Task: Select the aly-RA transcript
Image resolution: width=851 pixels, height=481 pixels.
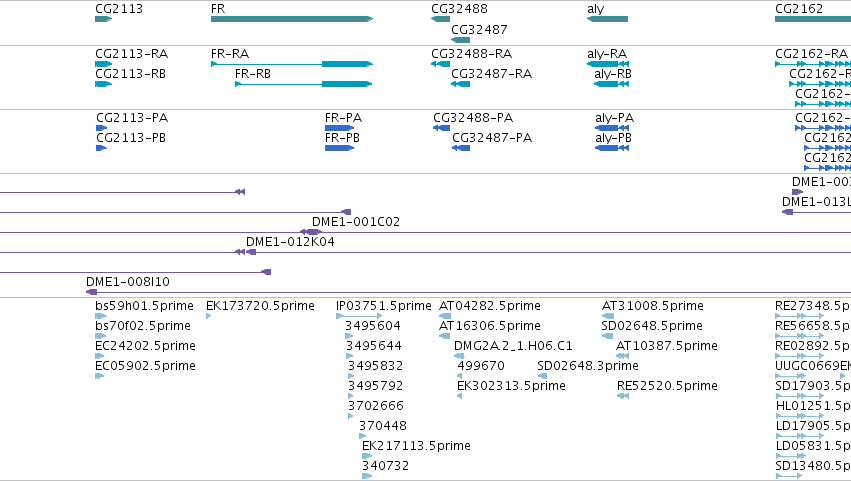Action: (608, 64)
